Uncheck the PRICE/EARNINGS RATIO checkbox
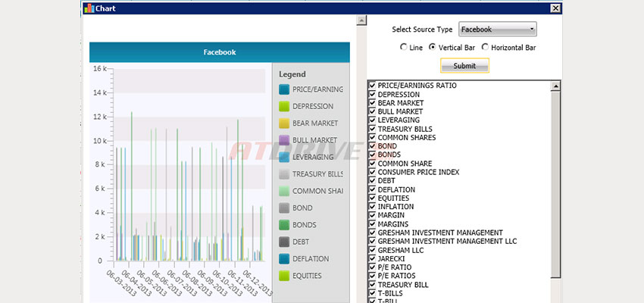This screenshot has height=303, width=644. 373,86
